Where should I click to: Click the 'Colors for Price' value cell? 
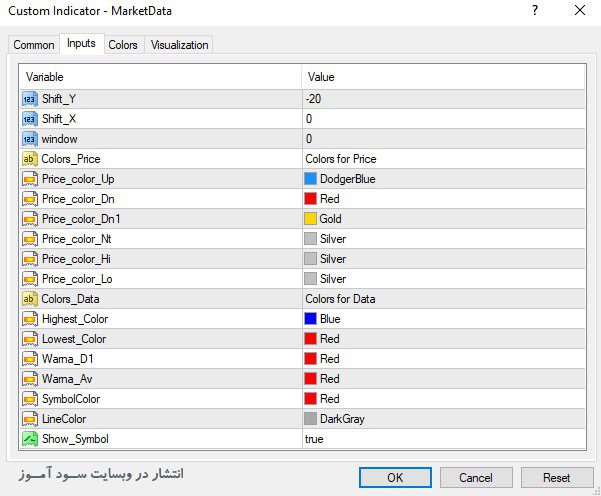click(x=444, y=159)
